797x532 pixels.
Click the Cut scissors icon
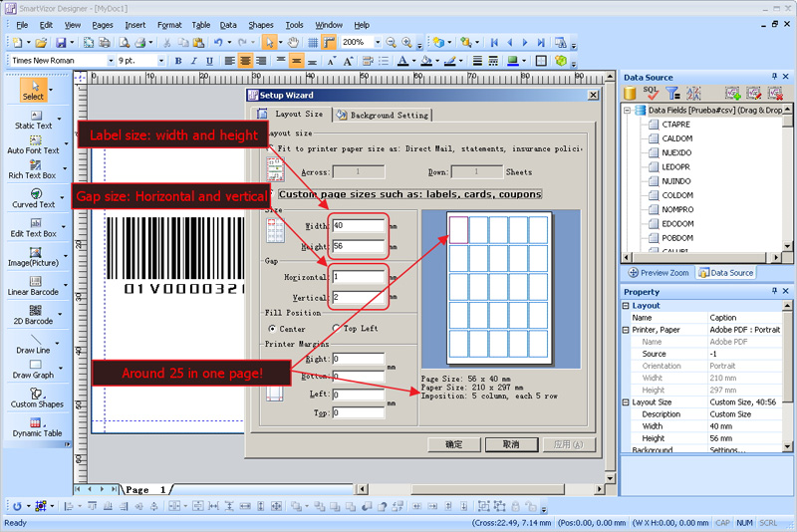pyautogui.click(x=166, y=43)
